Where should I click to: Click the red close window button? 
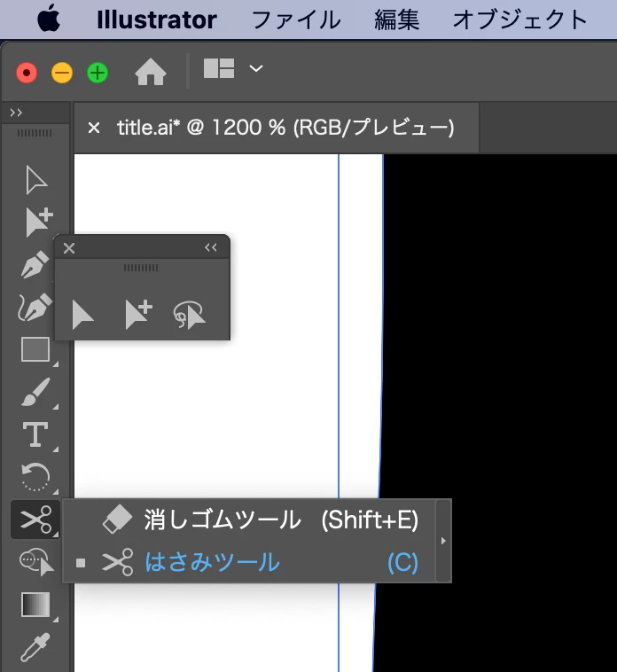click(27, 73)
